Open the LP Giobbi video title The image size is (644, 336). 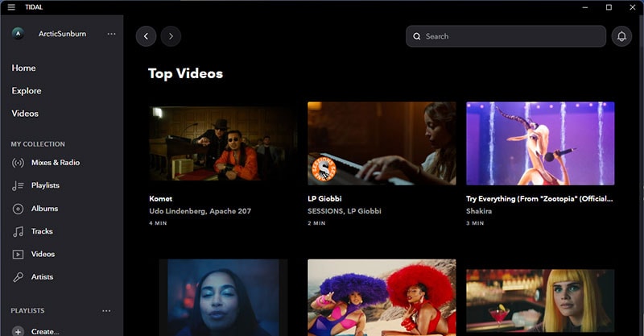(x=324, y=199)
